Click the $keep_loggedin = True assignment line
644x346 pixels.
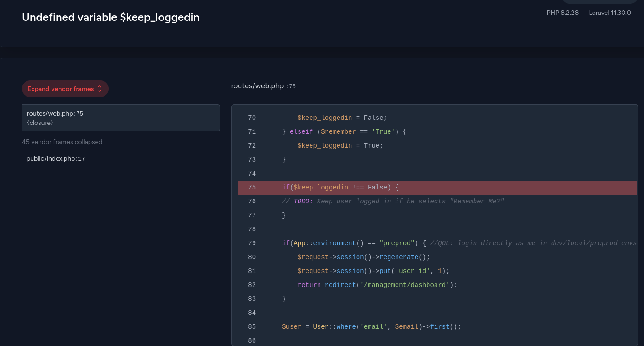340,146
